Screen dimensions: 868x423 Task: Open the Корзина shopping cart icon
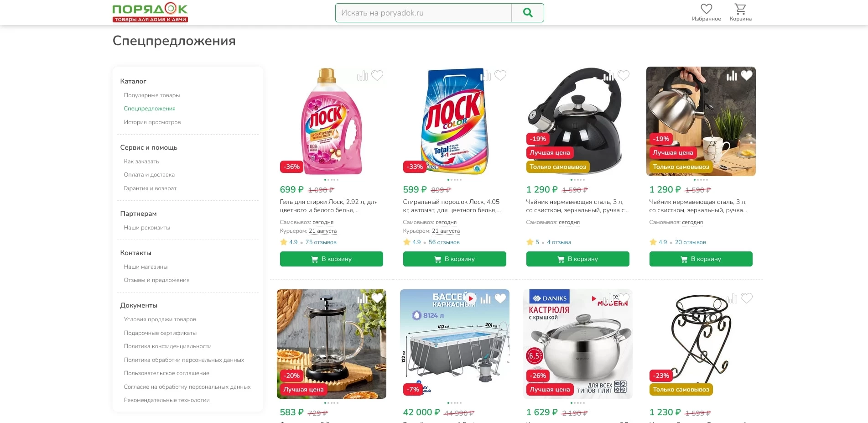tap(740, 9)
